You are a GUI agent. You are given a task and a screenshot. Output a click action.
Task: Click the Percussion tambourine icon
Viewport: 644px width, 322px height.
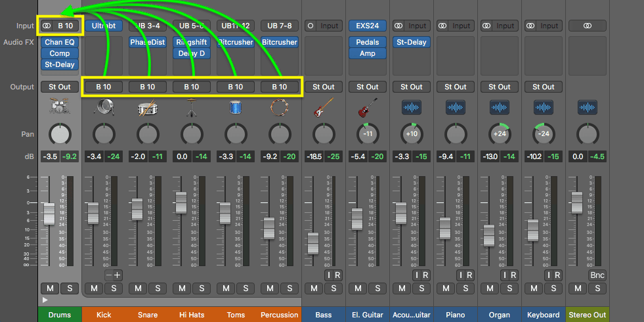coord(279,107)
